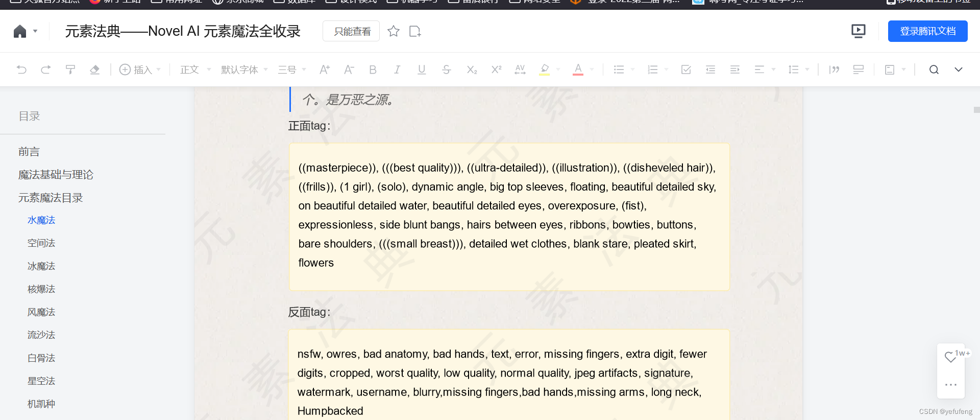Toggle italic formatting
Viewport: 980px width, 420px height.
[x=397, y=69]
